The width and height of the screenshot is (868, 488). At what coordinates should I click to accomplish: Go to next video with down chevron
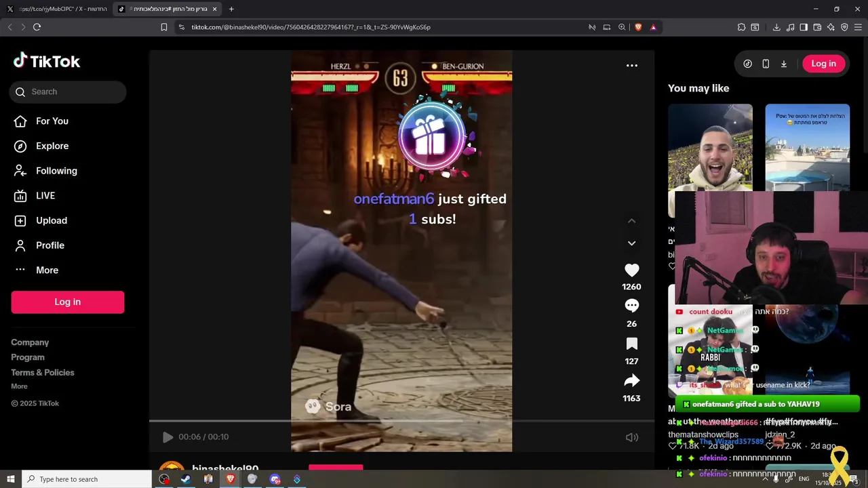click(x=631, y=243)
